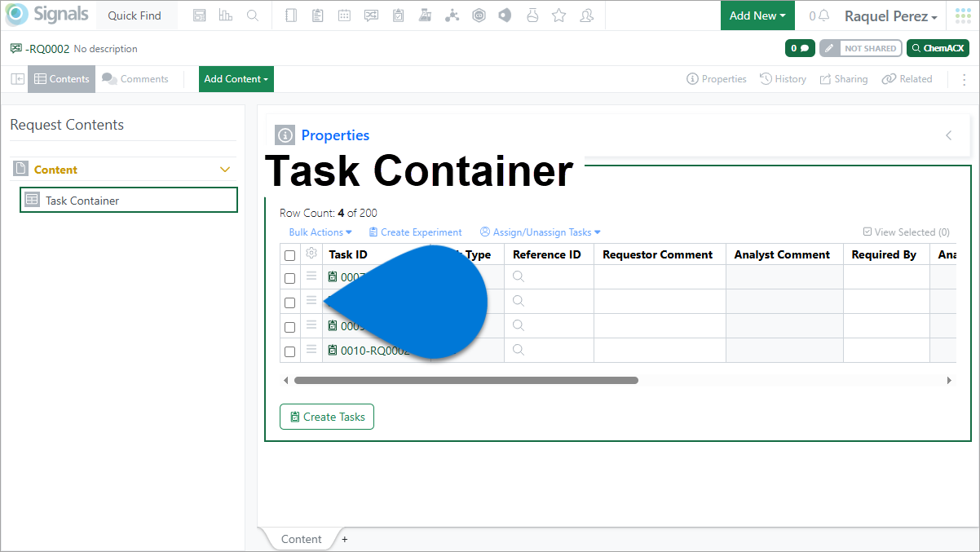Select the Content tab at bottom
The width and height of the screenshot is (980, 552).
[301, 539]
